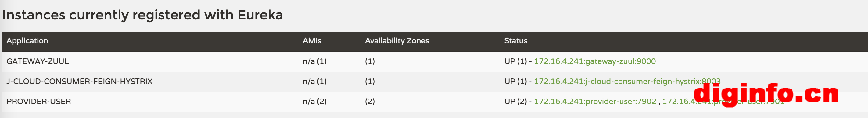The height and width of the screenshot is (118, 868).
Task: Click the AMIs column header
Action: click(x=312, y=41)
